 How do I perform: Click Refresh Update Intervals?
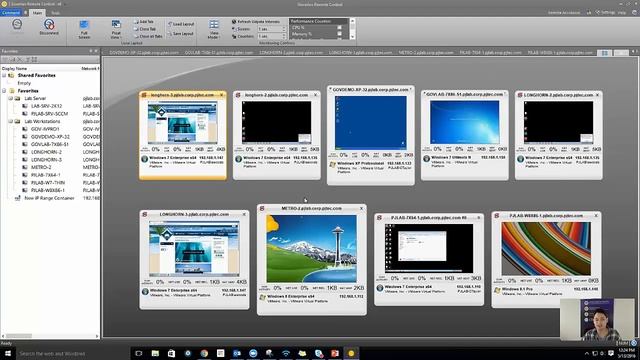pyautogui.click(x=256, y=22)
